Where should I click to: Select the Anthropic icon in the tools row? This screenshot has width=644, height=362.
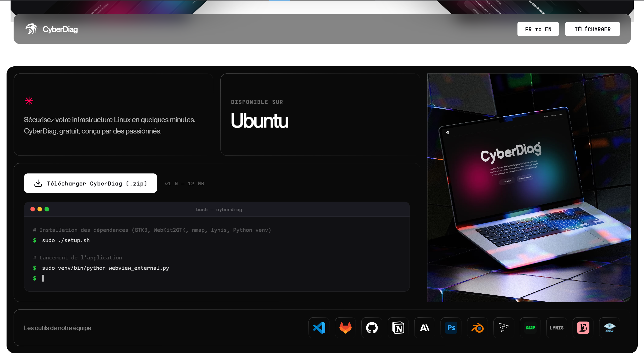click(425, 328)
